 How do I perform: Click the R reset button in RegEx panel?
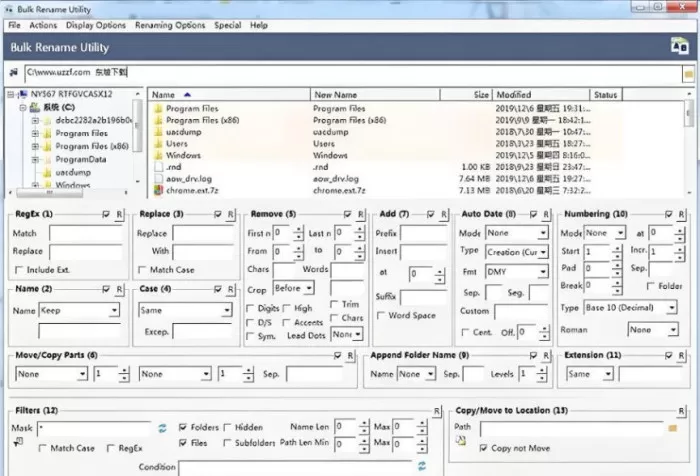click(x=119, y=214)
